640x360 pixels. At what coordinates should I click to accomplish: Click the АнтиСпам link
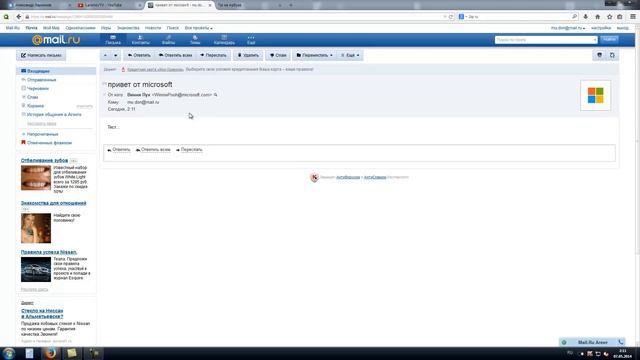coord(375,177)
